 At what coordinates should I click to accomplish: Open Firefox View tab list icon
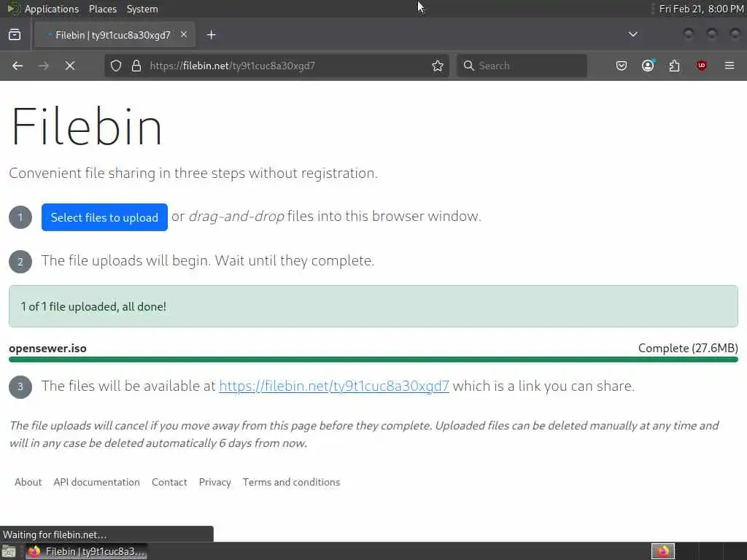click(15, 35)
